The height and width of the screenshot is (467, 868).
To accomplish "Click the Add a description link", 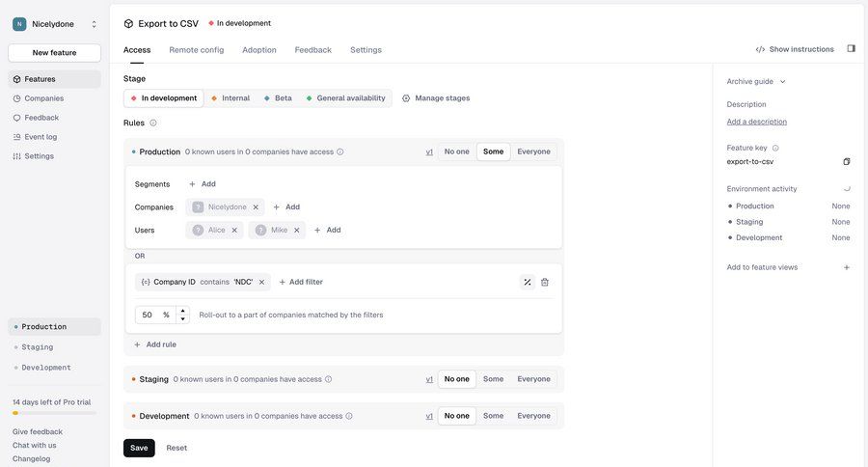I will point(757,122).
